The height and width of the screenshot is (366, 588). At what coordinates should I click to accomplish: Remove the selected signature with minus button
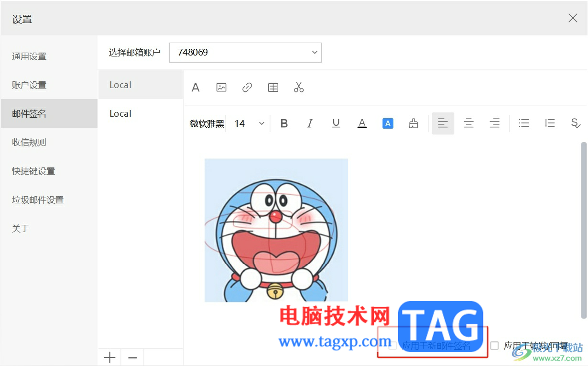click(133, 357)
